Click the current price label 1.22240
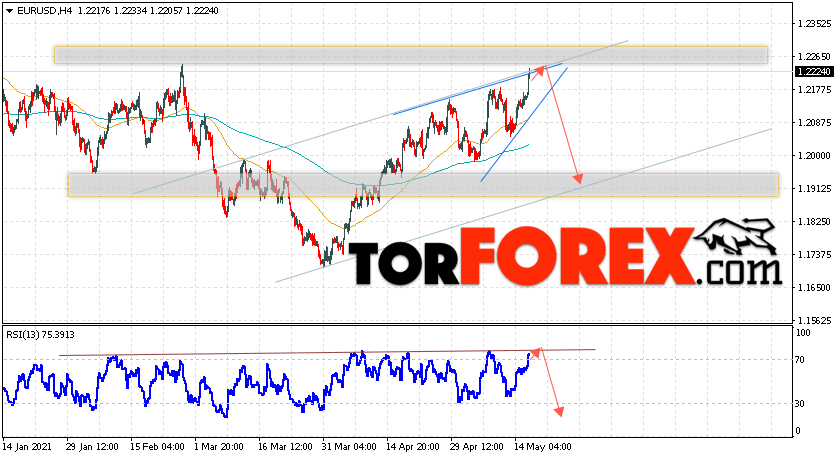The width and height of the screenshot is (838, 458). click(813, 72)
